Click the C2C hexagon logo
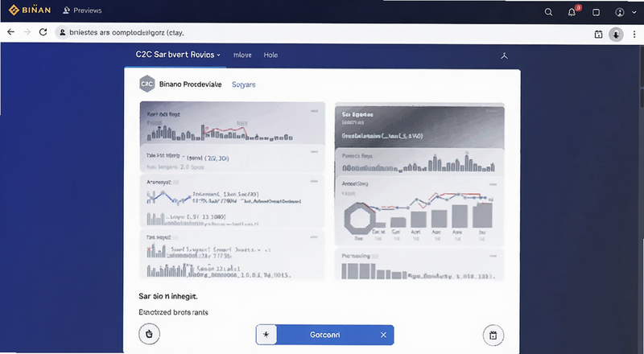The height and width of the screenshot is (354, 644). [x=147, y=84]
